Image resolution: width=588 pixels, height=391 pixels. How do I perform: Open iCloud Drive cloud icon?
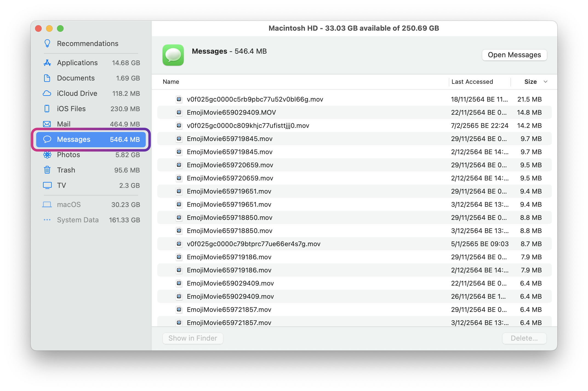pos(47,93)
